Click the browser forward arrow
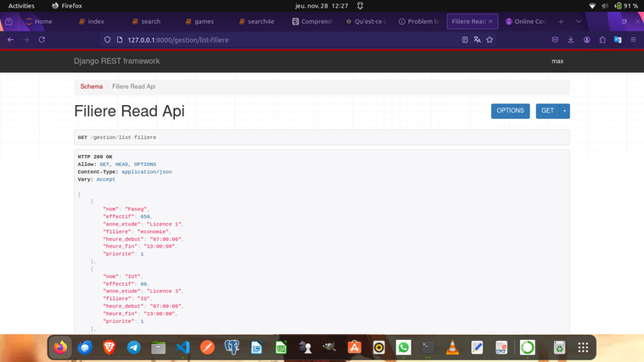The image size is (644, 362). click(x=26, y=40)
